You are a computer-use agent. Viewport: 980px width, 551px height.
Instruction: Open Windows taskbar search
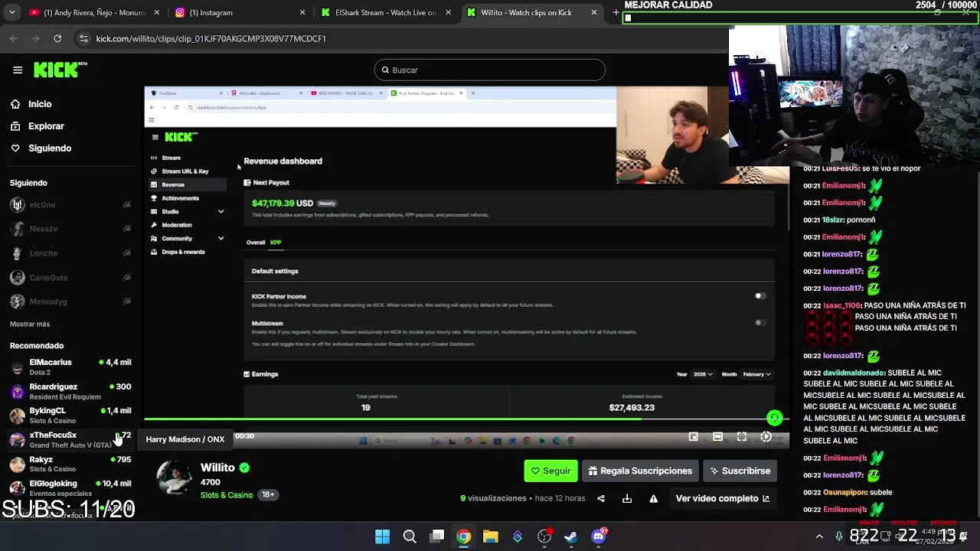point(410,536)
